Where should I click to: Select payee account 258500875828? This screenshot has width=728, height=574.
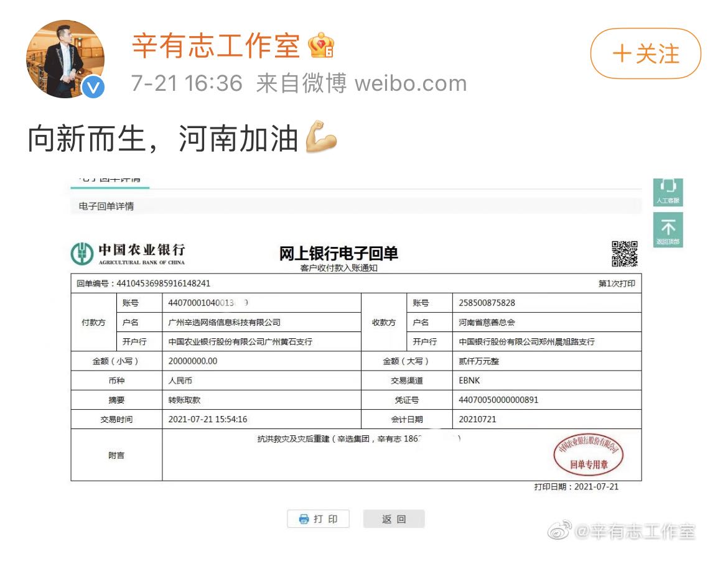[x=487, y=303]
